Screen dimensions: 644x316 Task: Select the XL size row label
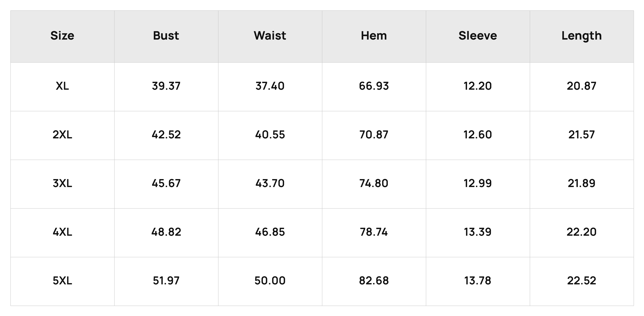tap(62, 86)
